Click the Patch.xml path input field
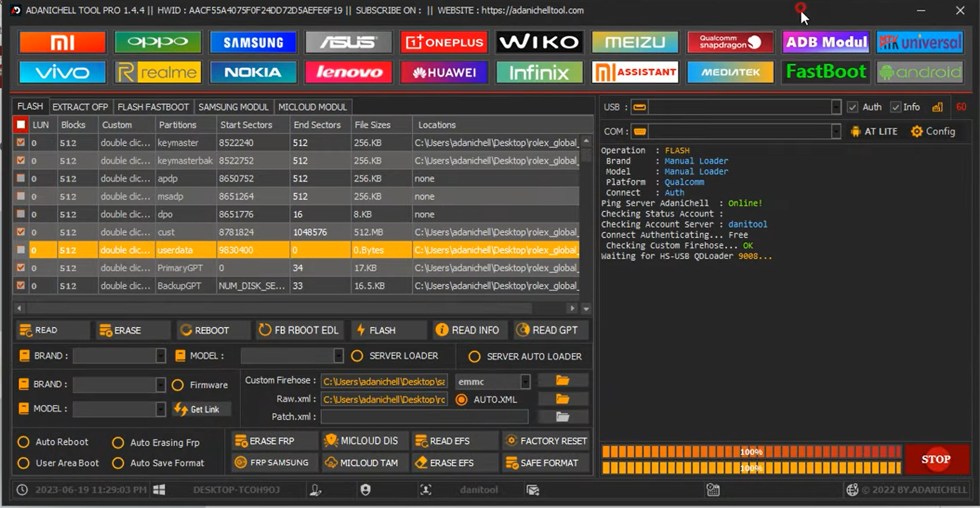This screenshot has height=508, width=980. pos(425,417)
